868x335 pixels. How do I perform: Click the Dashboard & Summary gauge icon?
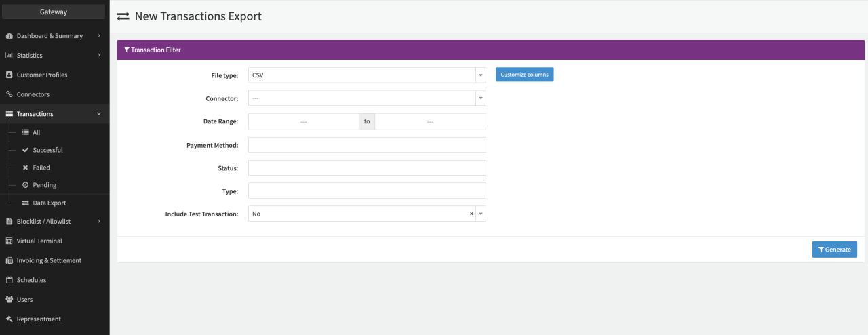point(9,36)
